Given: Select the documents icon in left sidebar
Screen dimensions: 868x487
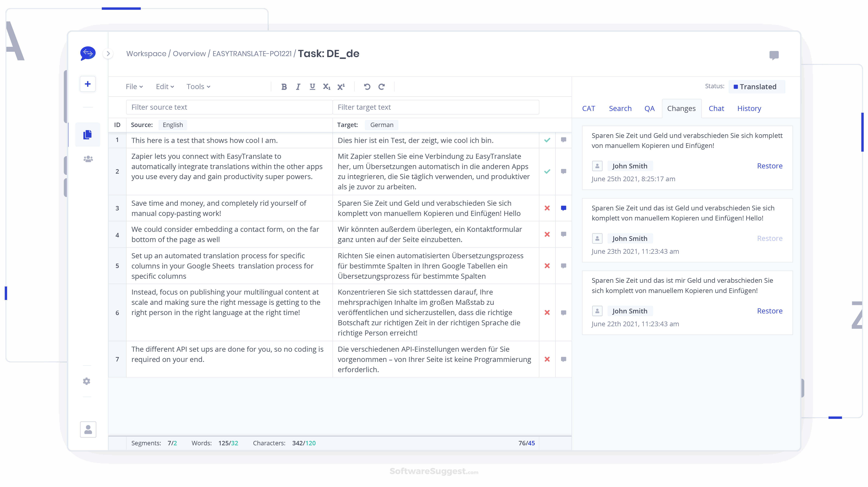Looking at the screenshot, I should [x=87, y=134].
